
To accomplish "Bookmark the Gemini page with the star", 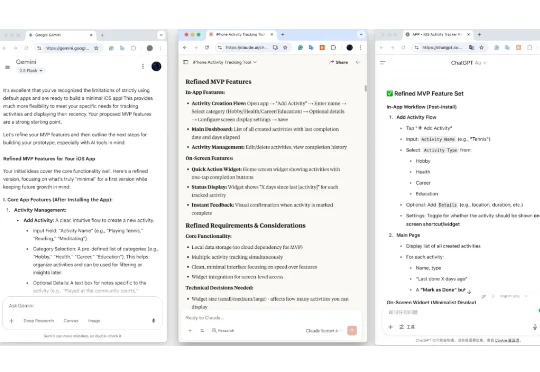I will click(96, 48).
